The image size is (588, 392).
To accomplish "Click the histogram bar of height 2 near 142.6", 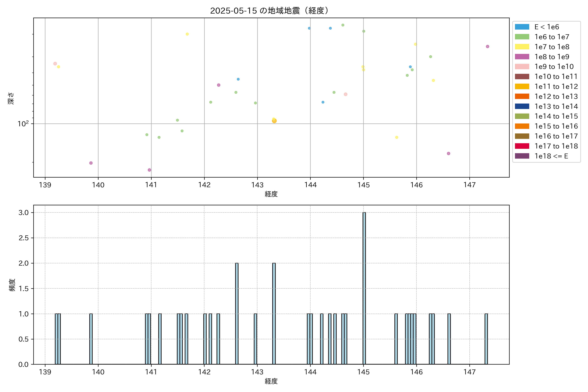I will pos(237,313).
